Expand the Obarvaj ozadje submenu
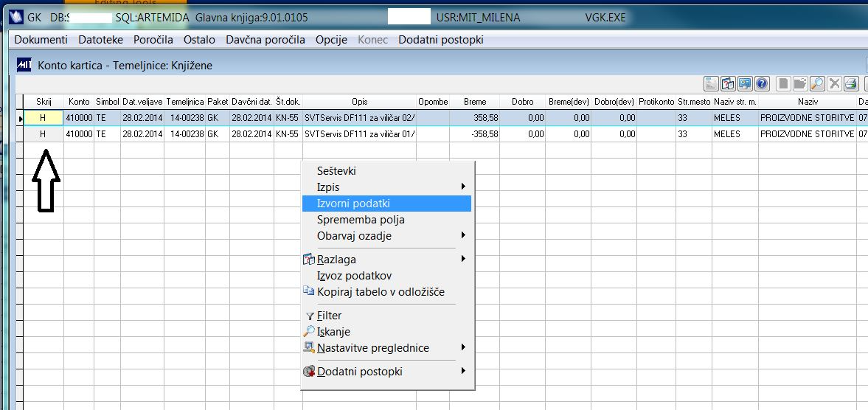This screenshot has height=410, width=868. 463,236
